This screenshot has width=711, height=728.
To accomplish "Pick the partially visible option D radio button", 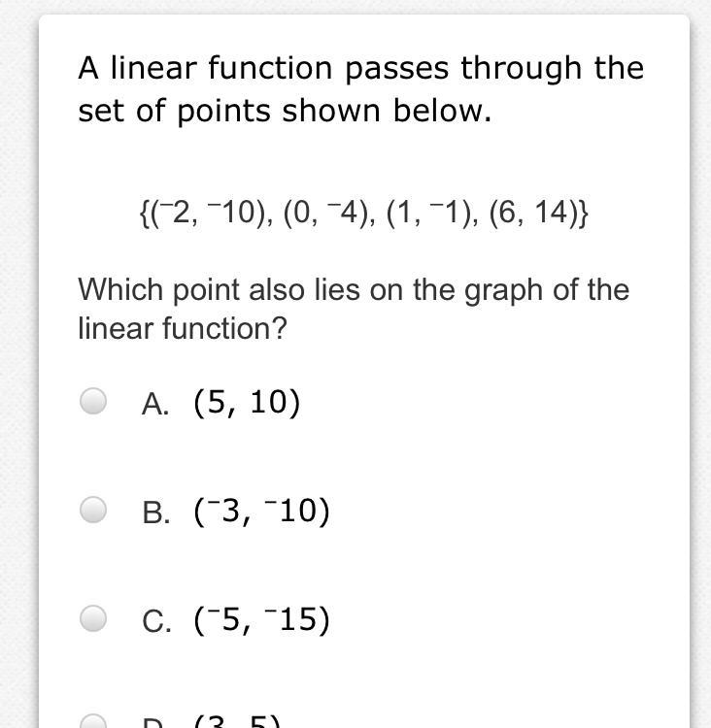I will tap(93, 721).
